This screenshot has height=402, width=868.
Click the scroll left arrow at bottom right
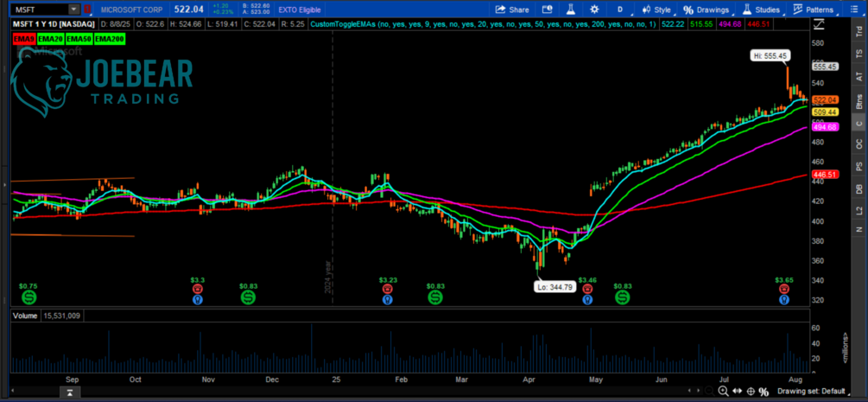click(688, 392)
